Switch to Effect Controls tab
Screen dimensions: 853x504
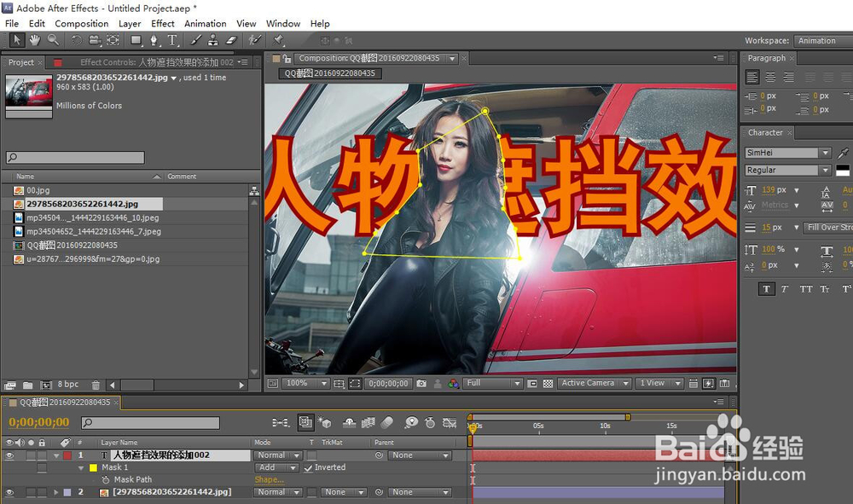(157, 62)
